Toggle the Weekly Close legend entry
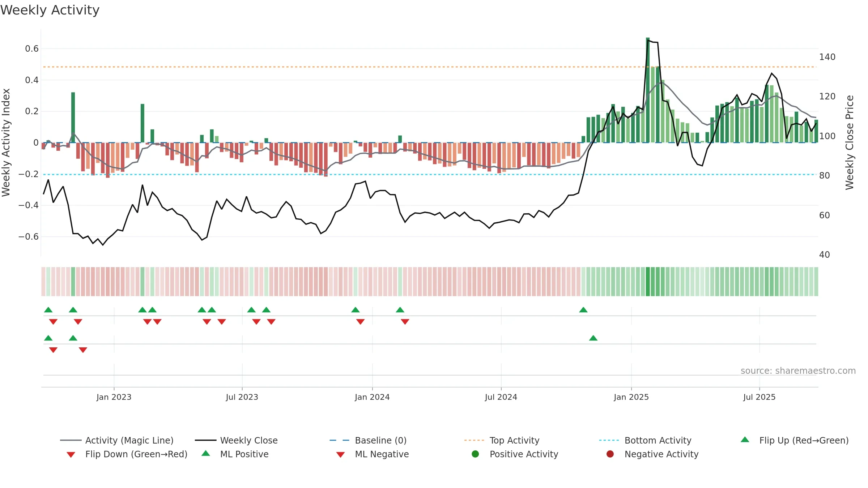Screen dimensions: 868x488 click(x=236, y=440)
